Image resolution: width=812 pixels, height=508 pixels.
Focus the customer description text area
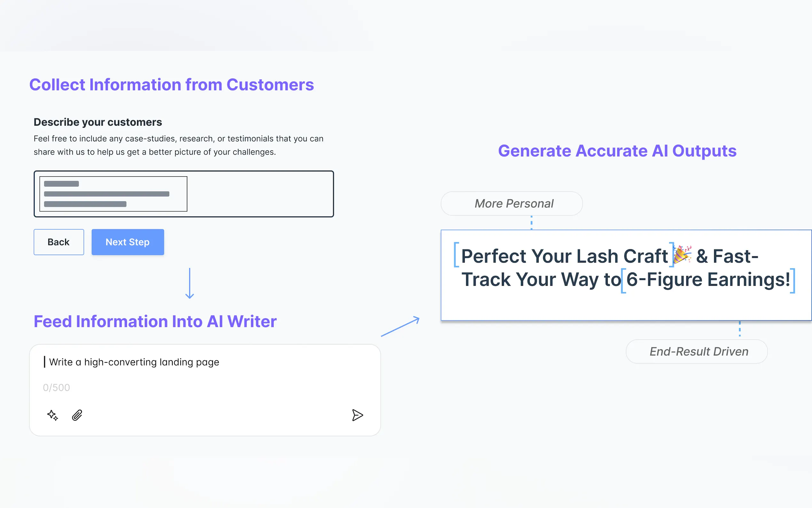coord(260,194)
